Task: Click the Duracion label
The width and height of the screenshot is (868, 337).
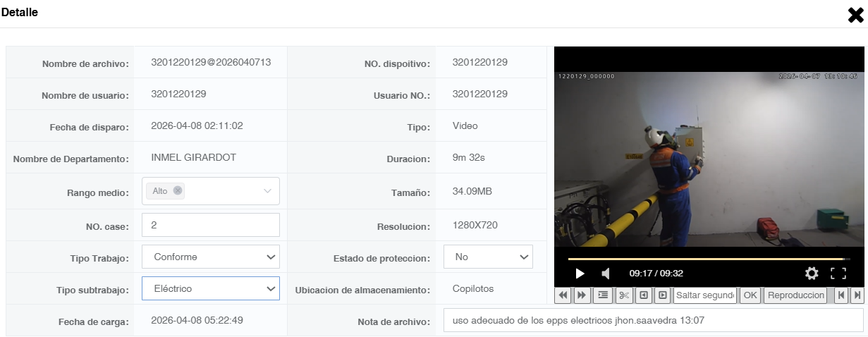Action: (x=408, y=159)
